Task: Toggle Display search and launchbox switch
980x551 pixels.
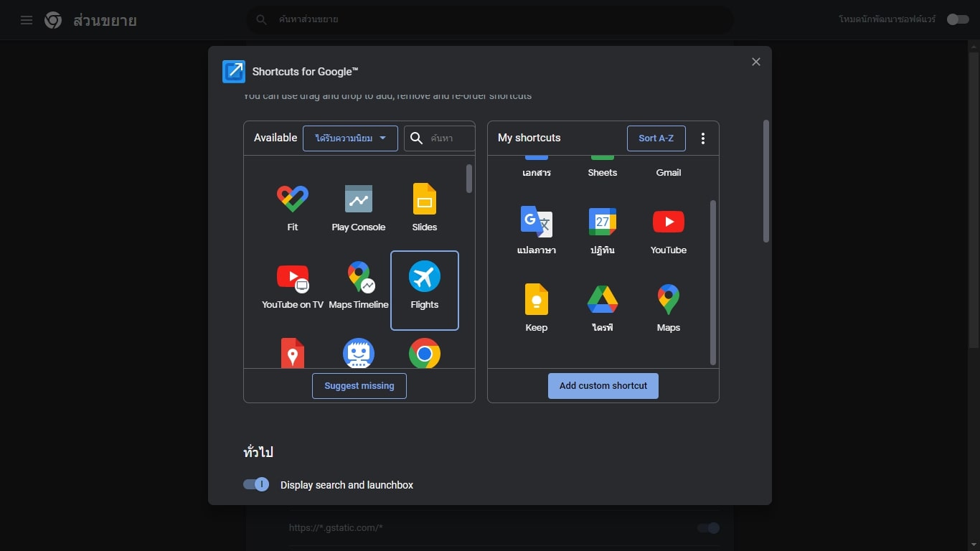Action: tap(256, 484)
